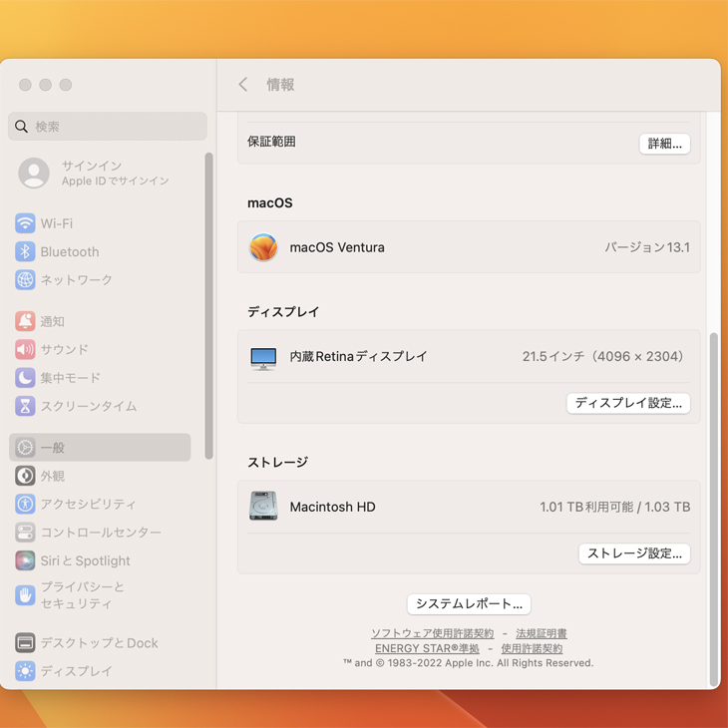Open ディスプレイ設定... button
The width and height of the screenshot is (728, 728).
point(628,403)
